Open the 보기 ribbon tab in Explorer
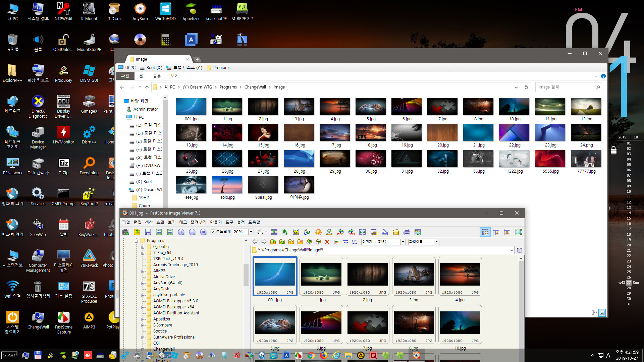 (175, 76)
